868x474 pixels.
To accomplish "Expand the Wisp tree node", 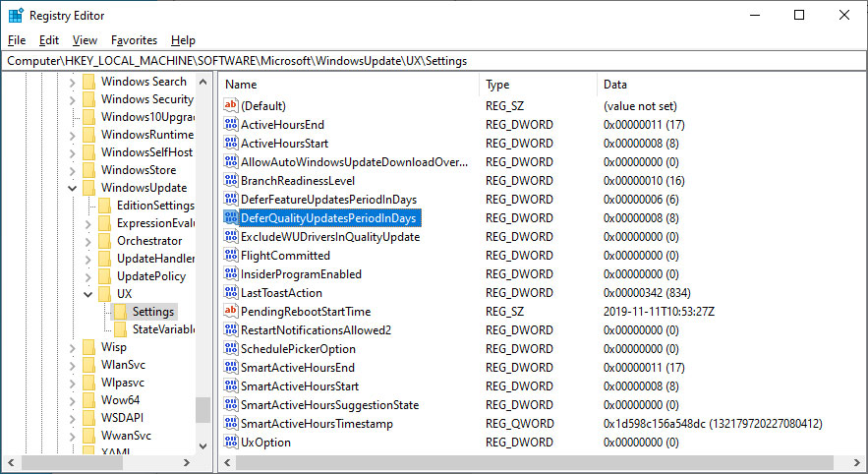I will [72, 348].
